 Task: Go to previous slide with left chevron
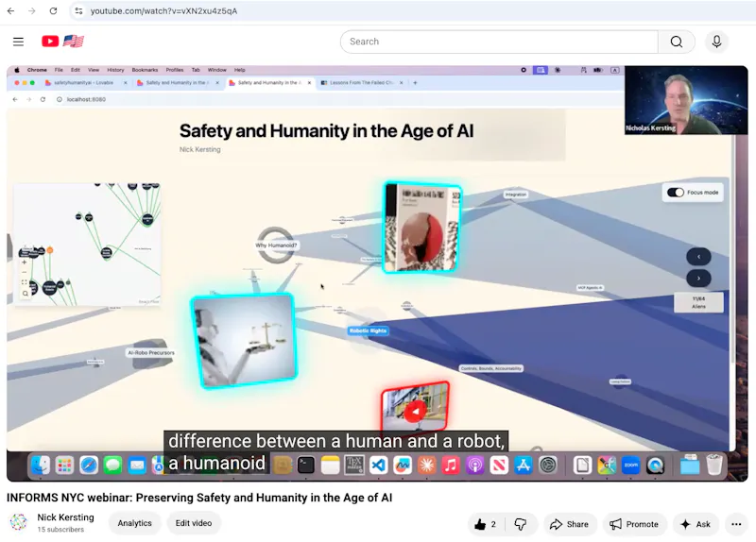point(698,257)
